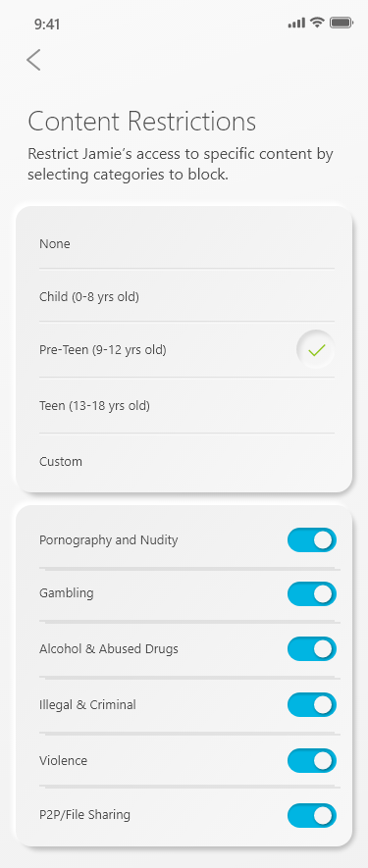The image size is (368, 868).
Task: Tap the Violence category label
Action: pos(63,761)
